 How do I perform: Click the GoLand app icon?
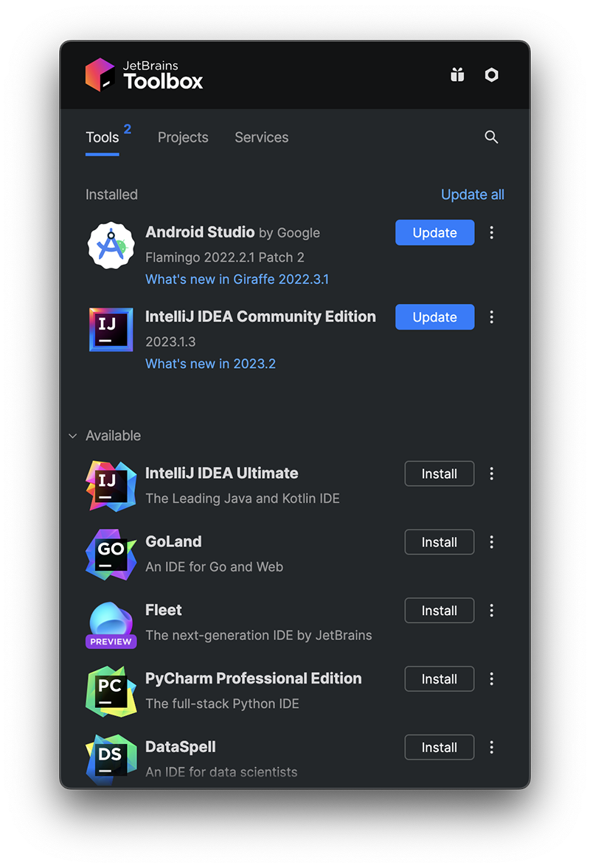111,554
